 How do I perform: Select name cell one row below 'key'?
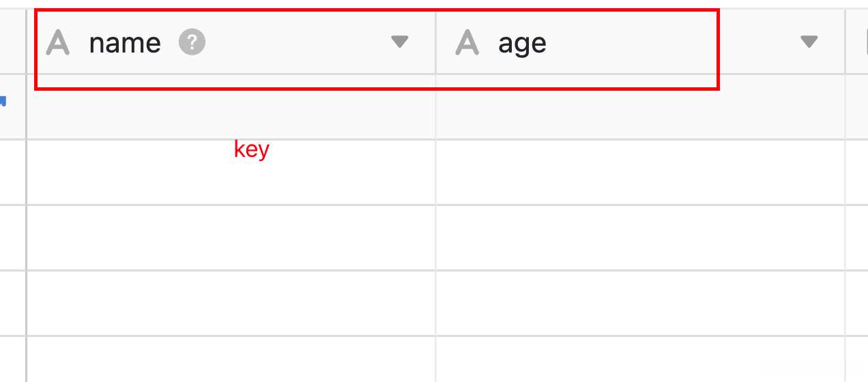coord(231,237)
